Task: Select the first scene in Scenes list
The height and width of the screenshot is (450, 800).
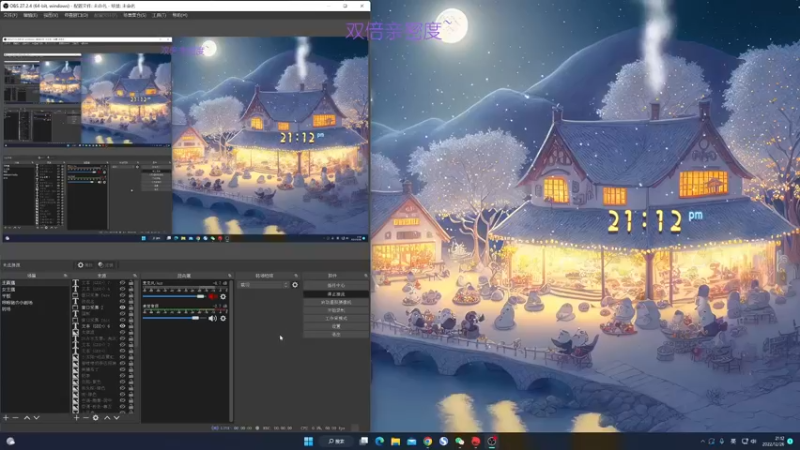Action: point(35,283)
